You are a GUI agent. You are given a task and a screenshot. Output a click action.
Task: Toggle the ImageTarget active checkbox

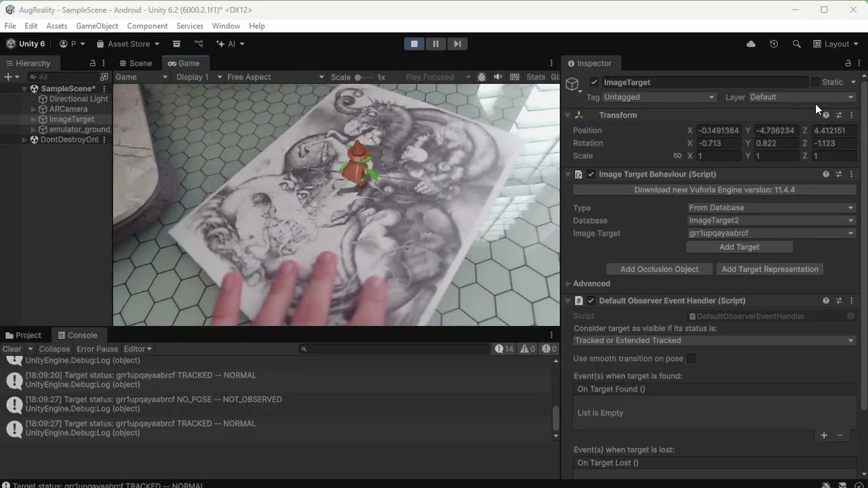(x=594, y=82)
